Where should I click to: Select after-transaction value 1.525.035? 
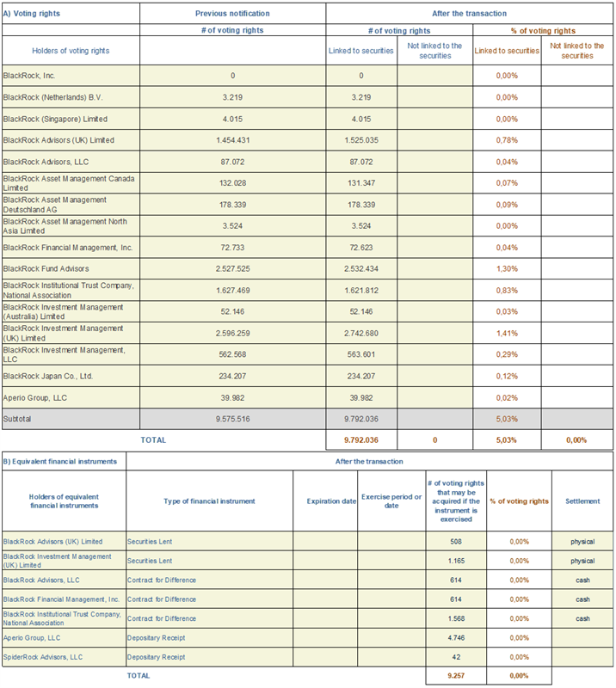point(361,140)
